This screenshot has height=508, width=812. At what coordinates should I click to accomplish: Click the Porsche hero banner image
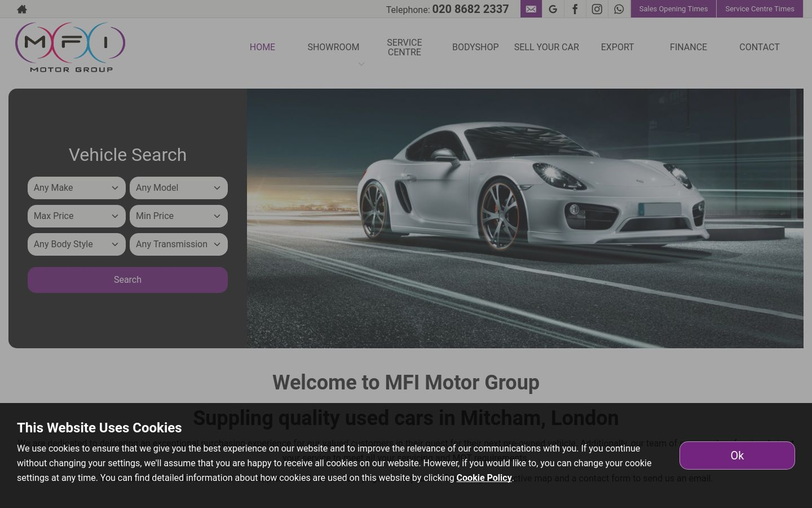525,218
